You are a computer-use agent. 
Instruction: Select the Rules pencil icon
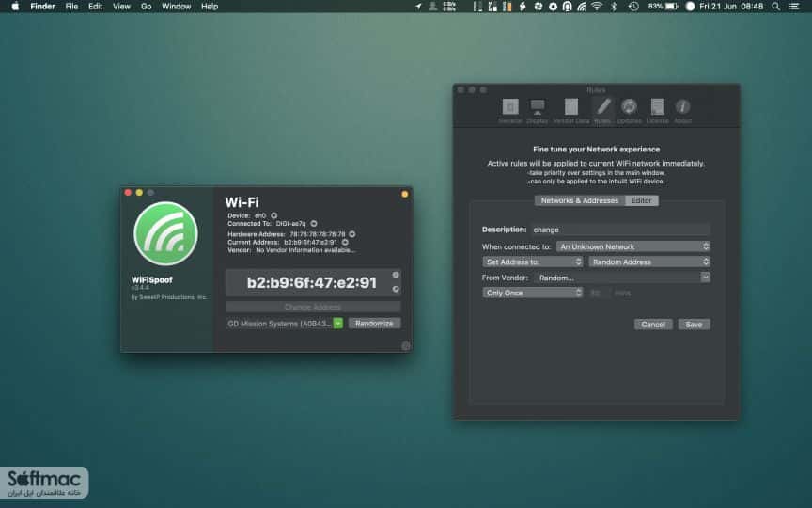602,107
